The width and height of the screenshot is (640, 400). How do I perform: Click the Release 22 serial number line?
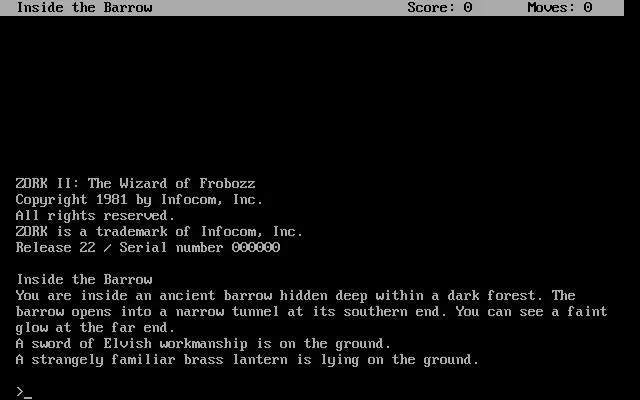pyautogui.click(x=148, y=247)
